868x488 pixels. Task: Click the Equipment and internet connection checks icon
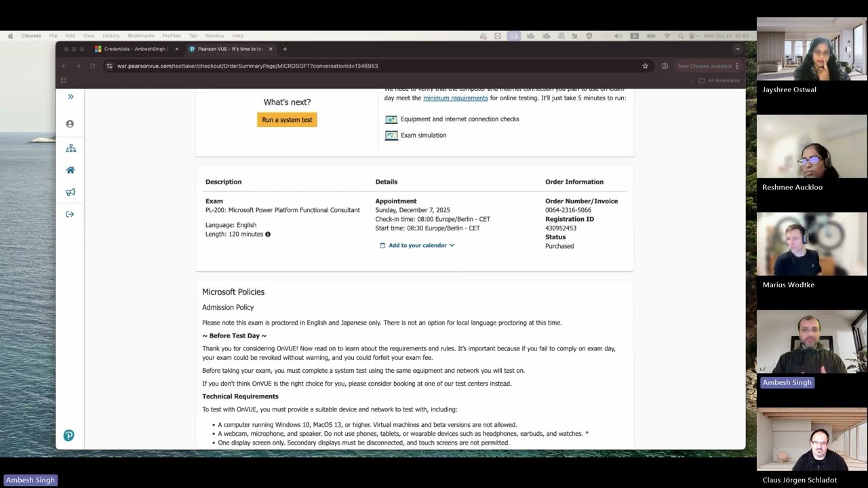pos(391,119)
